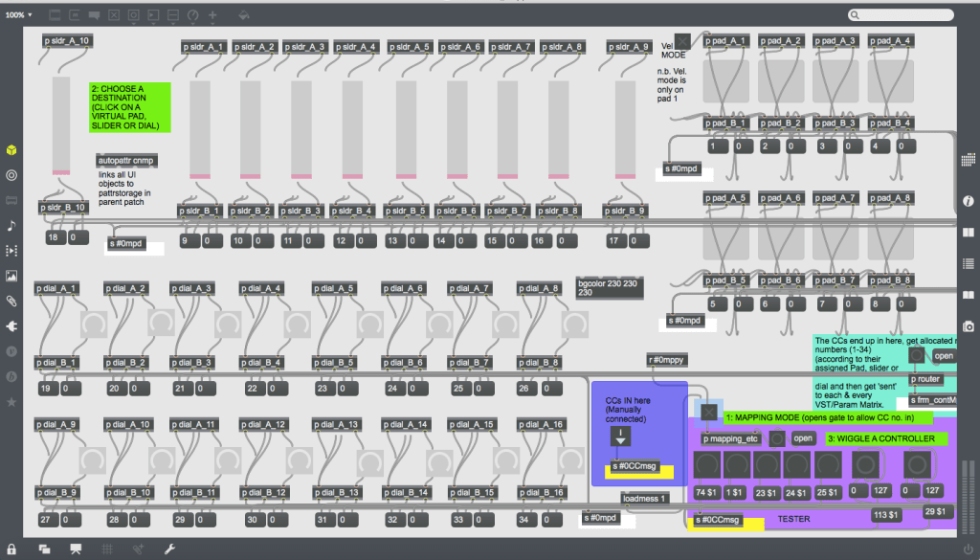Open the Plug-ins browser plug icon

11,325
